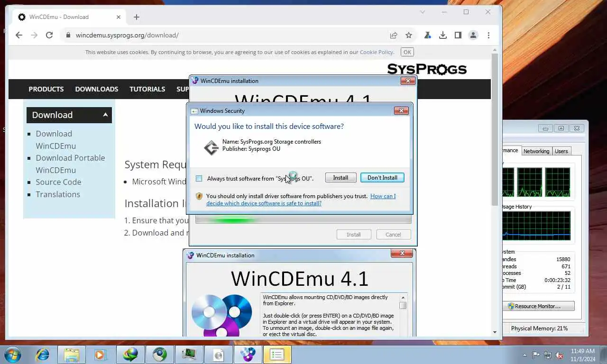
Task: Open the TUTORIALS menu
Action: coord(147,89)
